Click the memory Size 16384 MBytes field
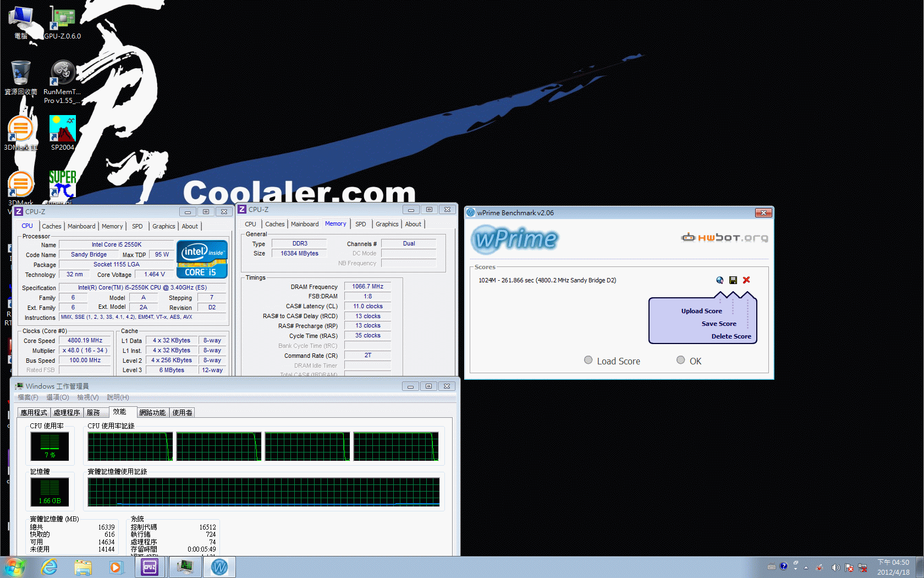 tap(299, 254)
